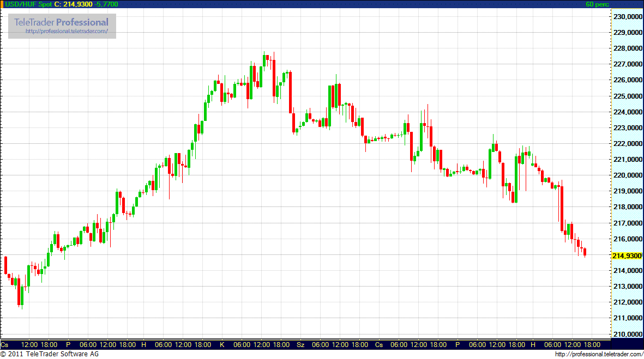644x359 pixels.
Task: Click the 229,0000 price axis label
Action: tap(628, 32)
